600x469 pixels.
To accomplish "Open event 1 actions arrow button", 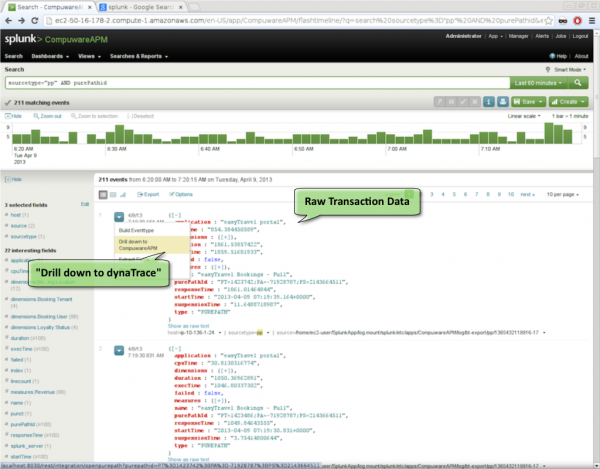I will pyautogui.click(x=119, y=217).
